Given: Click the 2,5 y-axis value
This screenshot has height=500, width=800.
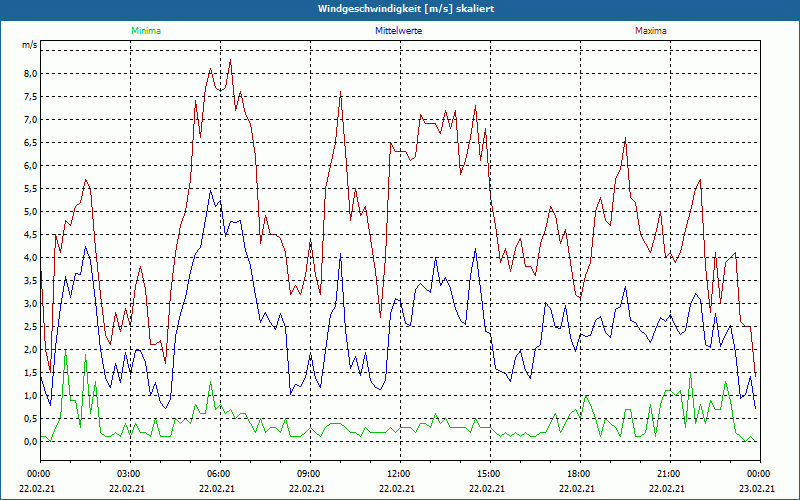Looking at the screenshot, I should (31, 327).
